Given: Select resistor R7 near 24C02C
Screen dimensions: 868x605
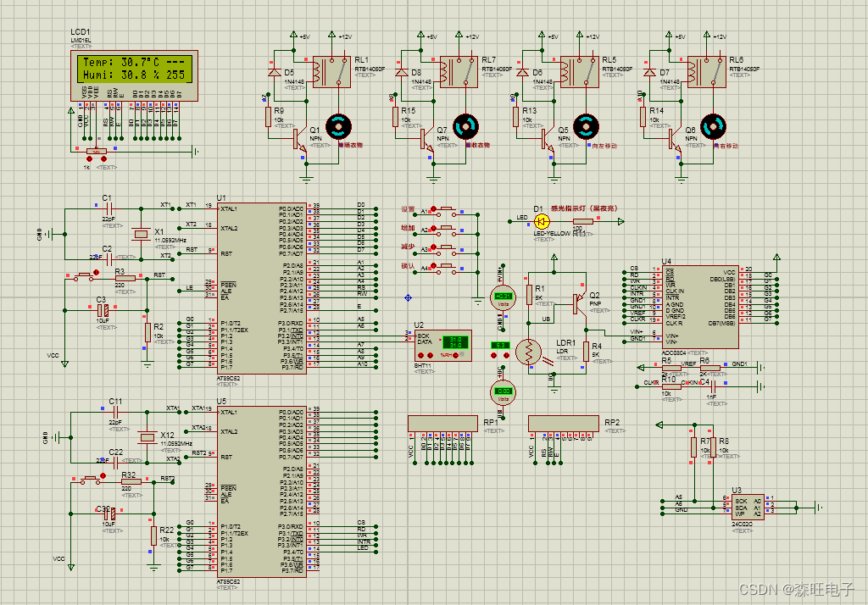Looking at the screenshot, I should [x=693, y=447].
